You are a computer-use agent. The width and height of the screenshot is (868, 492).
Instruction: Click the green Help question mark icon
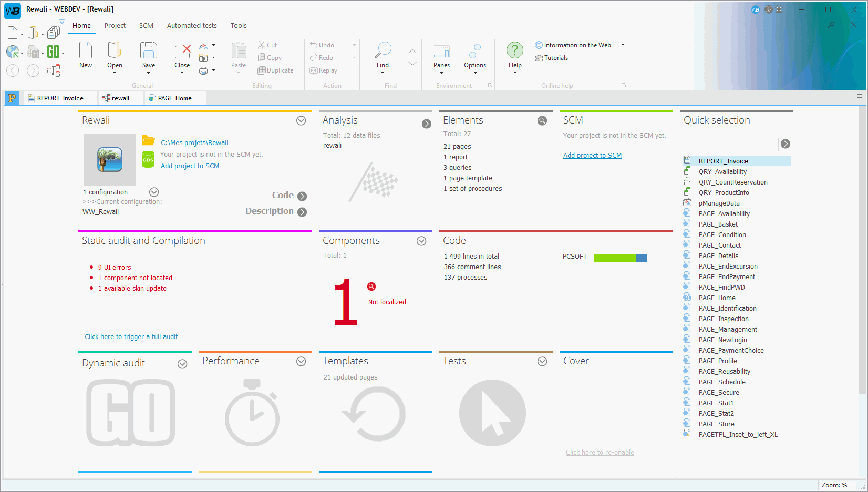click(515, 50)
